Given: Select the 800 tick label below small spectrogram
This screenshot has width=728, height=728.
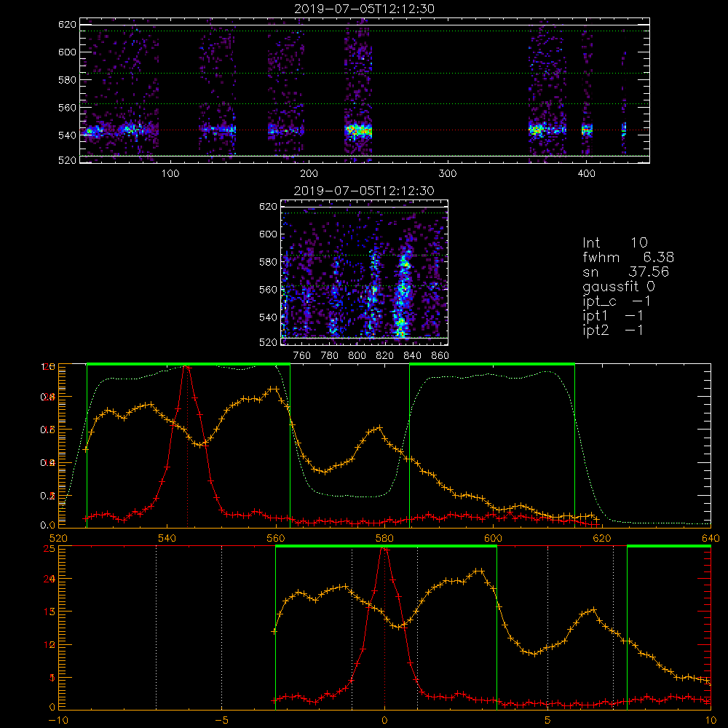Looking at the screenshot, I should click(x=357, y=356).
